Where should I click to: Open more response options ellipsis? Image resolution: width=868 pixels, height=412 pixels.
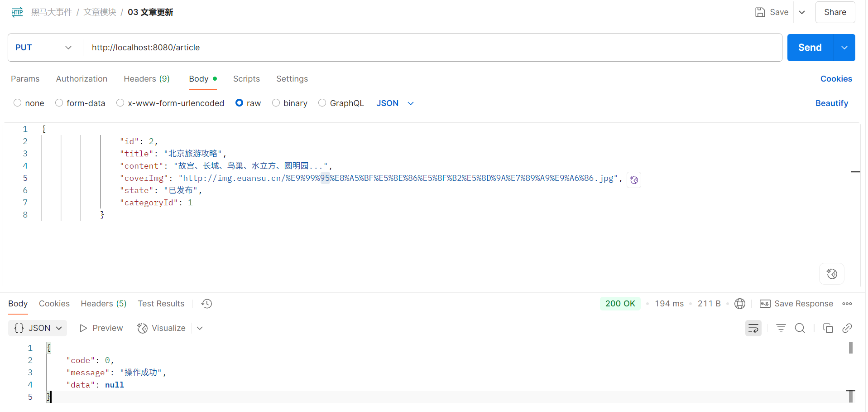coord(847,304)
